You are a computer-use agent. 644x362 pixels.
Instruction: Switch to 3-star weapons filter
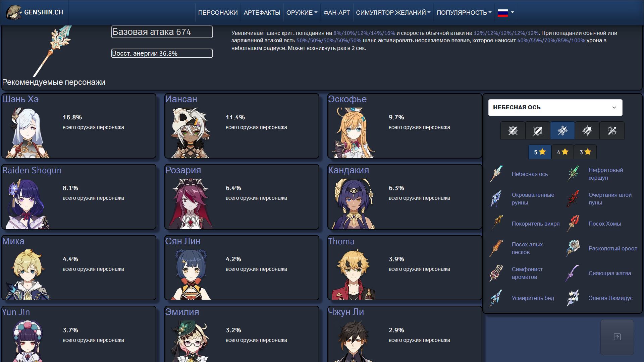(x=585, y=152)
